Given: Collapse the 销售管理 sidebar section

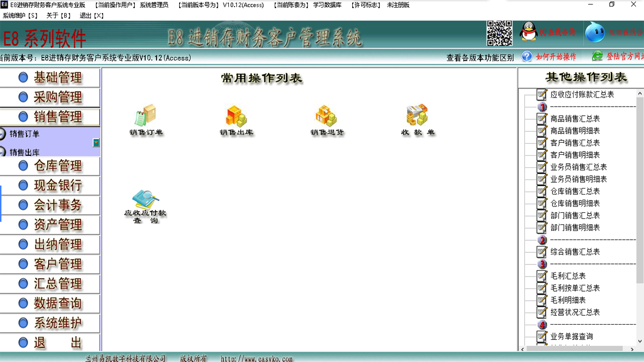Looking at the screenshot, I should point(50,117).
